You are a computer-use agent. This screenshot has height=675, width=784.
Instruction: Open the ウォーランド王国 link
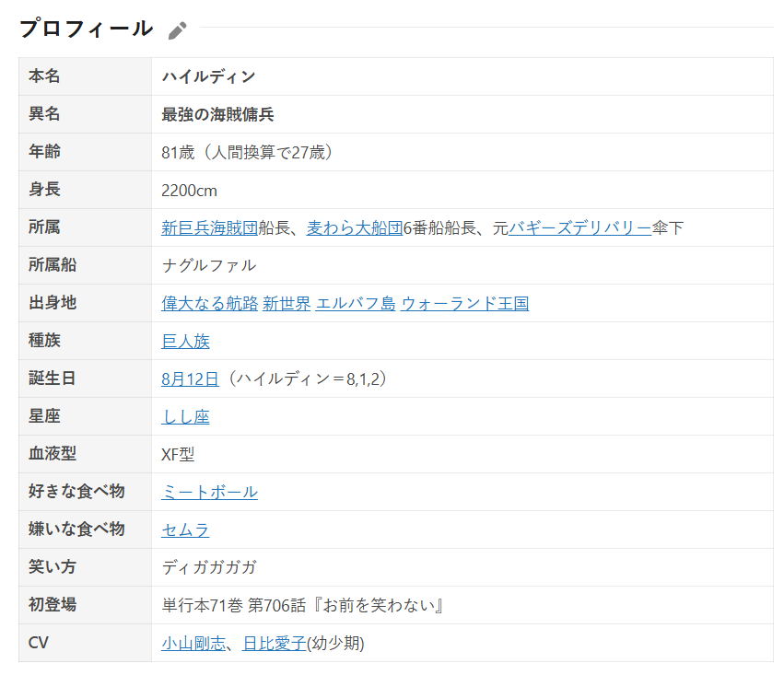pos(464,303)
